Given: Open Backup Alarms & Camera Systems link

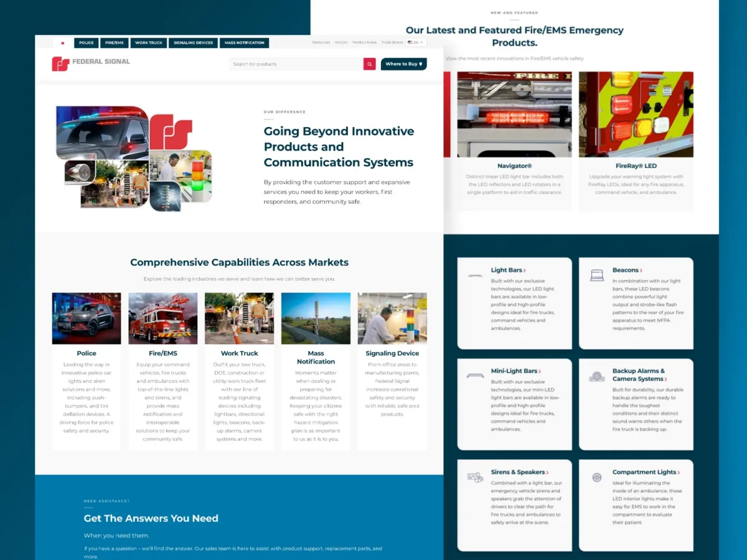Looking at the screenshot, I should [x=639, y=375].
